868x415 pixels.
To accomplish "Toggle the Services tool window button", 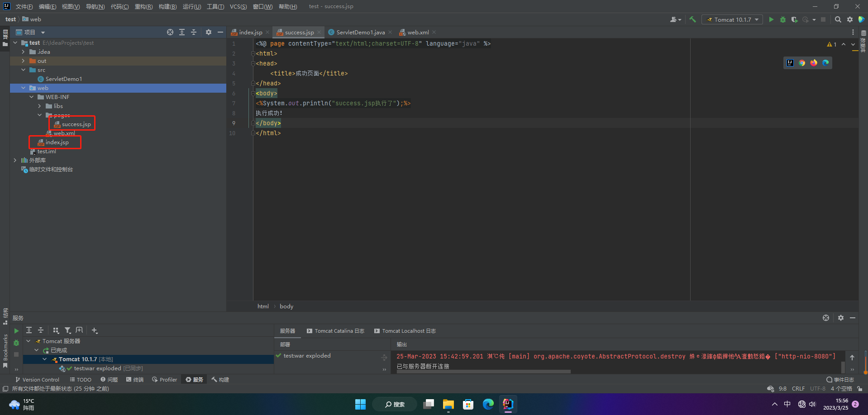I will [195, 380].
